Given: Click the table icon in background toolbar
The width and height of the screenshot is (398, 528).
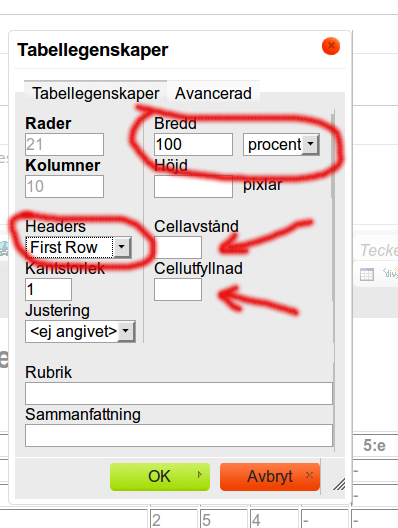Looking at the screenshot, I should [x=367, y=274].
